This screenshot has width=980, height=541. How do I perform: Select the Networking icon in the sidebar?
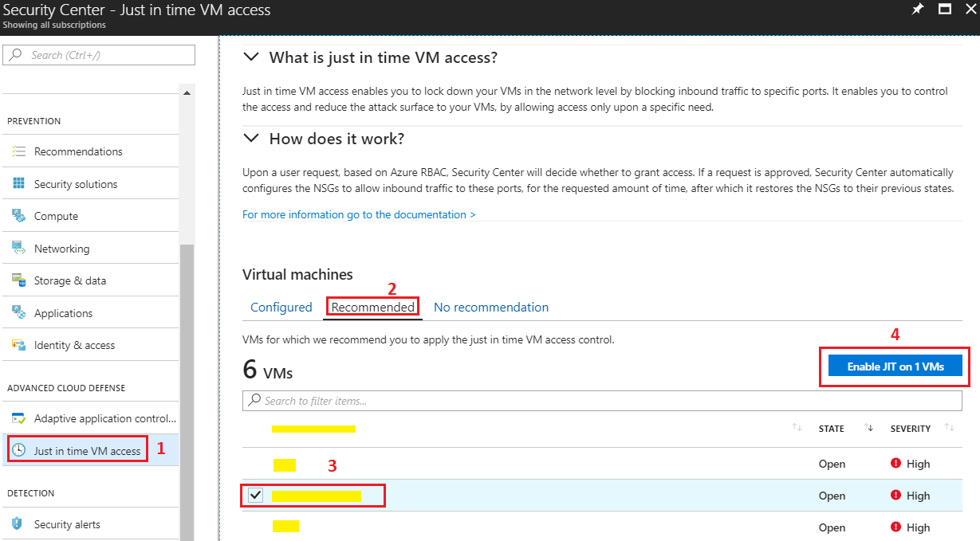19,249
